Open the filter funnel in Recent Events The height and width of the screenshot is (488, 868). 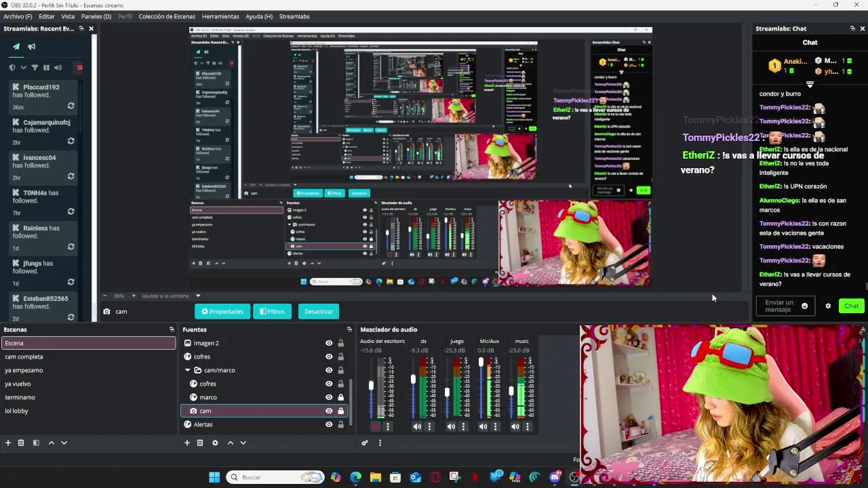[x=35, y=68]
